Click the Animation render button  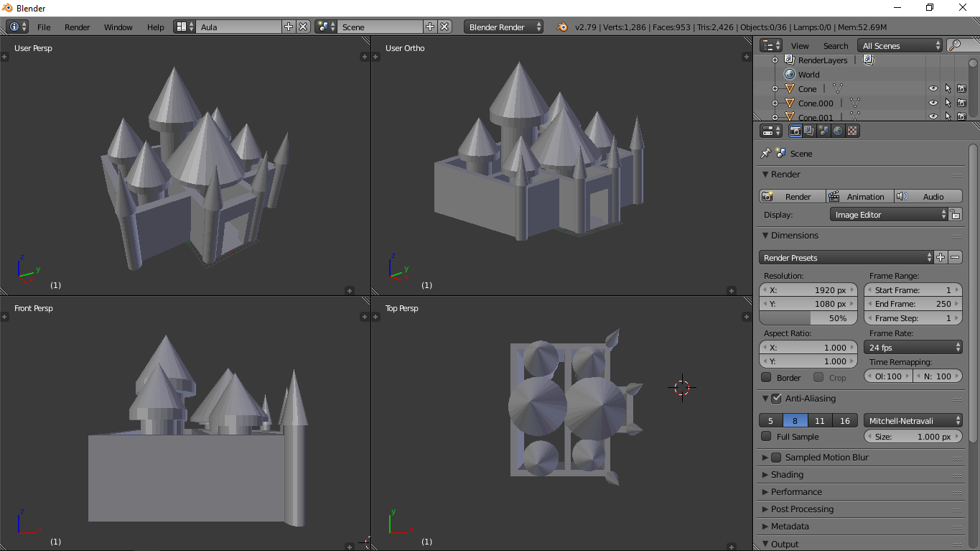click(860, 197)
